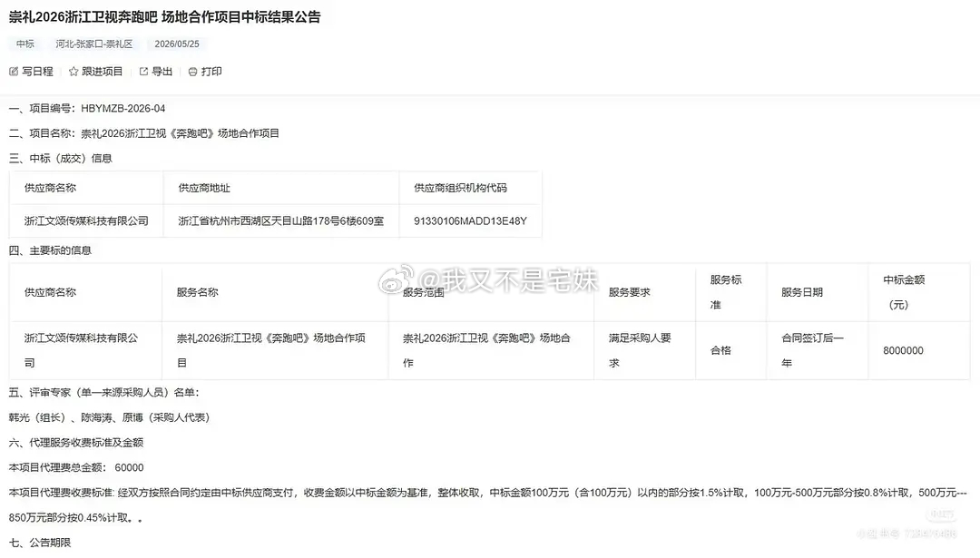
Task: Click the 本项目代理费收费标准 paragraph
Action: [487, 504]
